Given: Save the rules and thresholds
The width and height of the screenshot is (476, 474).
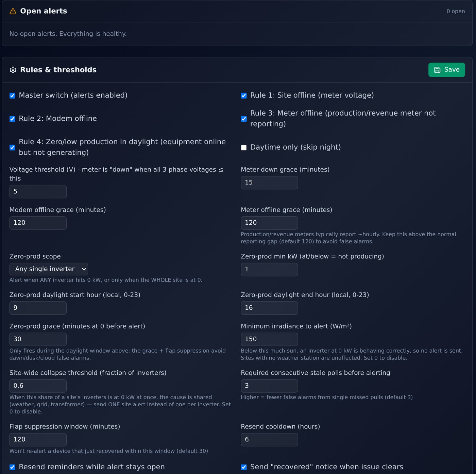Looking at the screenshot, I should (x=446, y=70).
